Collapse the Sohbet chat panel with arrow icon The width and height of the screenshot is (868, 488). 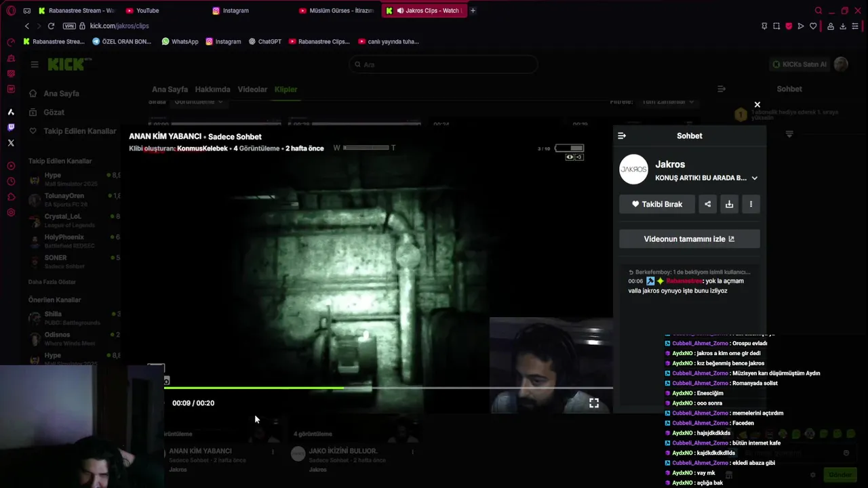click(622, 136)
